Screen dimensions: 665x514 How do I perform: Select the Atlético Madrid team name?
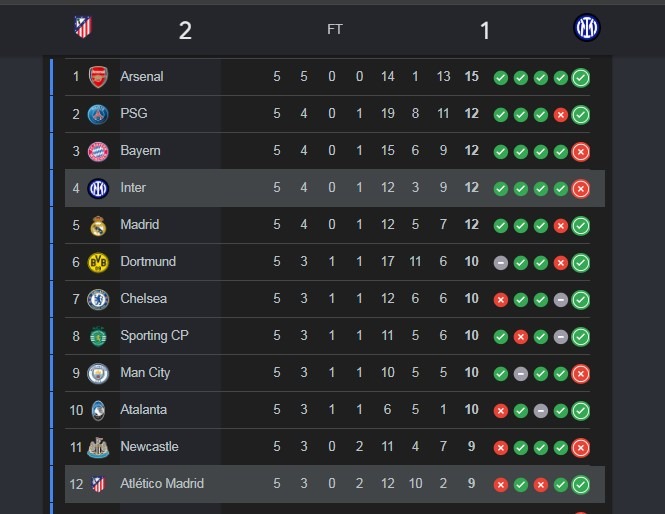point(161,484)
